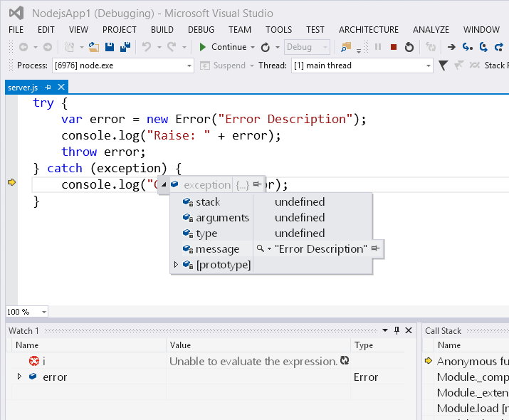The image size is (509, 420).
Task: Open the ARCHITECTURE menu
Action: (368, 29)
